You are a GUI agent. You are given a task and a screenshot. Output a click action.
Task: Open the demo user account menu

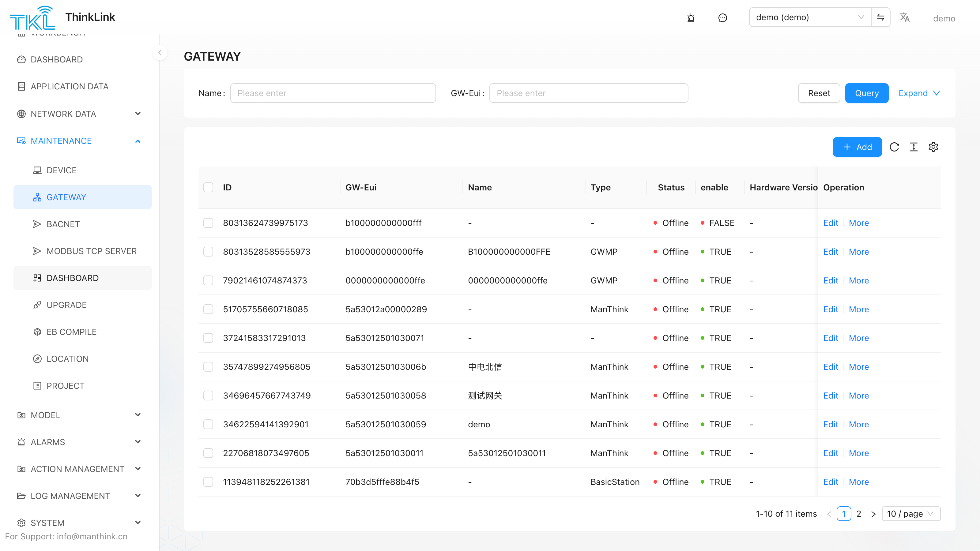(x=944, y=18)
